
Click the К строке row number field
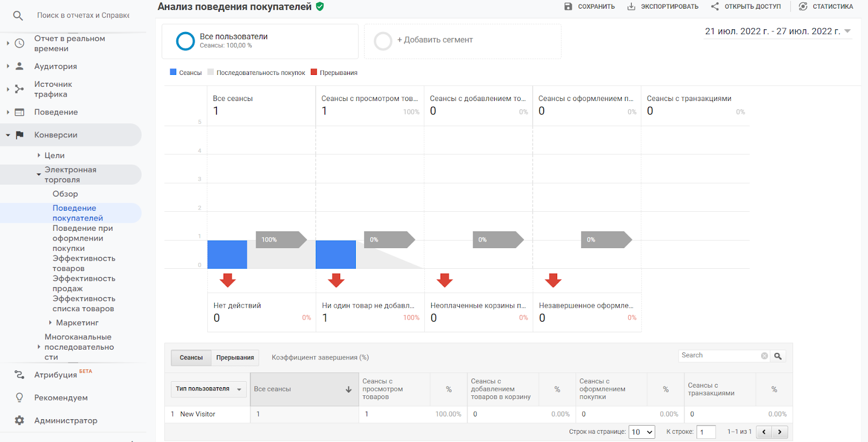pyautogui.click(x=706, y=432)
